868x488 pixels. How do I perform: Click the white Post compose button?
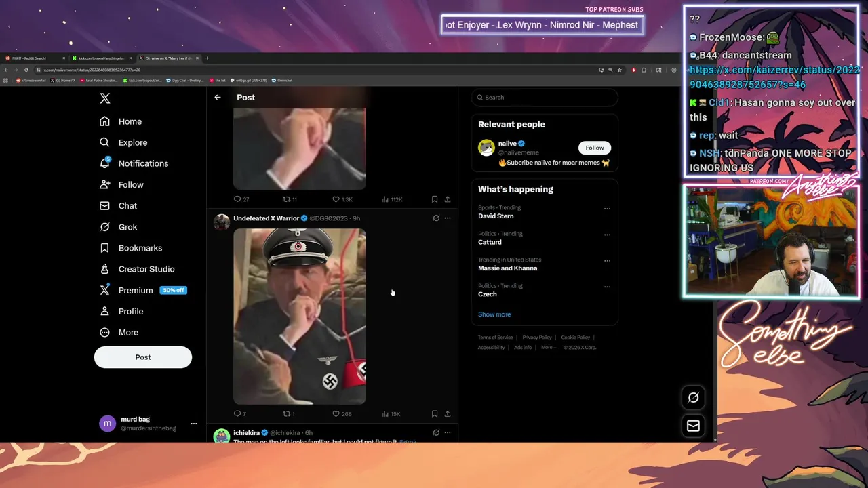coord(143,357)
